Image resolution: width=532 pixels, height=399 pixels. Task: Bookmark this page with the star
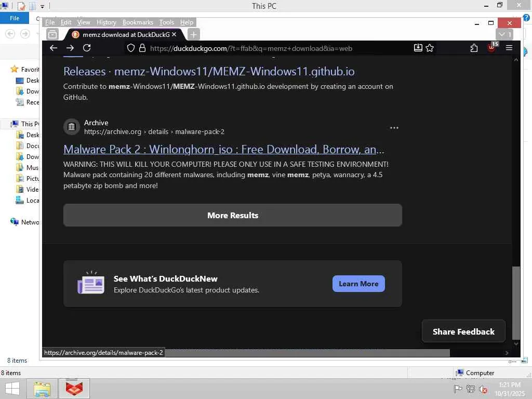(x=430, y=48)
